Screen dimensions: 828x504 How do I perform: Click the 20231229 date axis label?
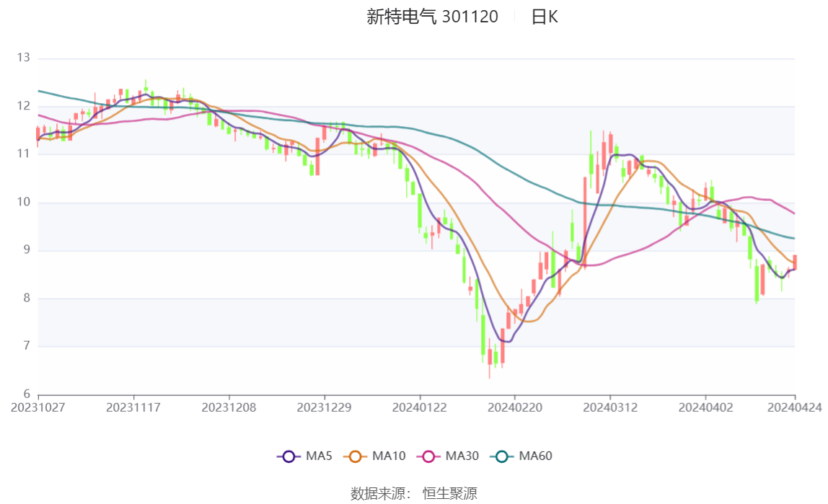click(x=325, y=407)
